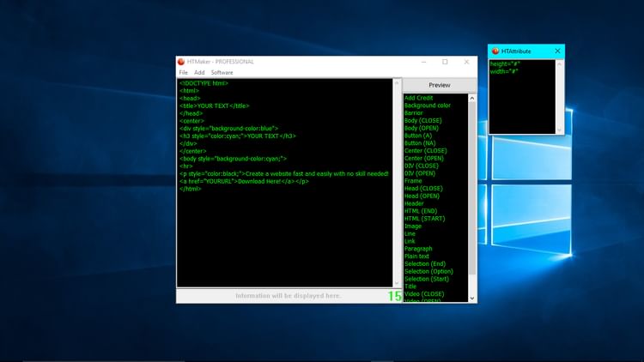This screenshot has width=644, height=362.
Task: Select HTML (START) list item
Action: pyautogui.click(x=424, y=219)
